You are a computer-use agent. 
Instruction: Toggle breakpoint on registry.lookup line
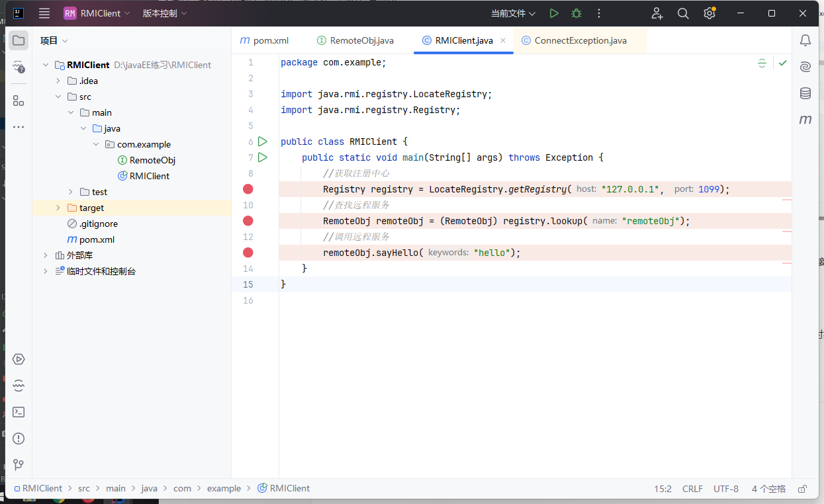pos(248,221)
